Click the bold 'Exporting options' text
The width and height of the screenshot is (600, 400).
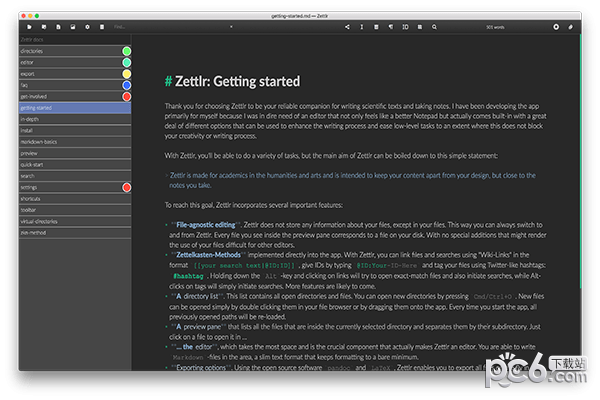tap(201, 367)
